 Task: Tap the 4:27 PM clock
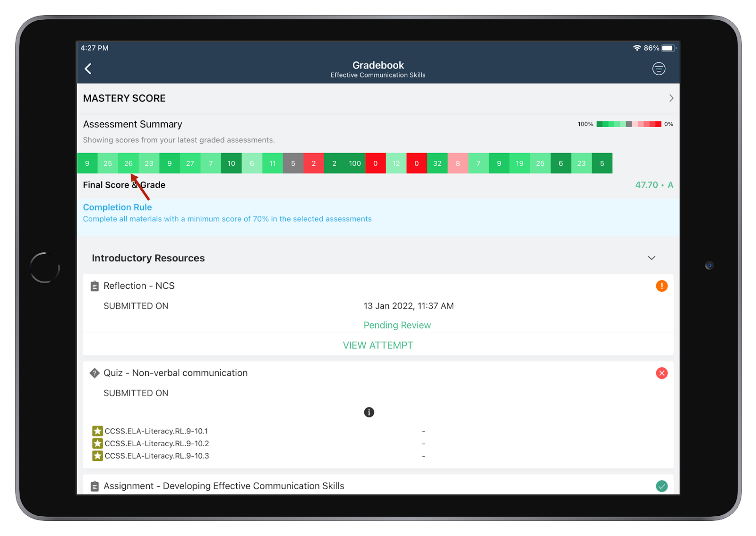tap(94, 48)
